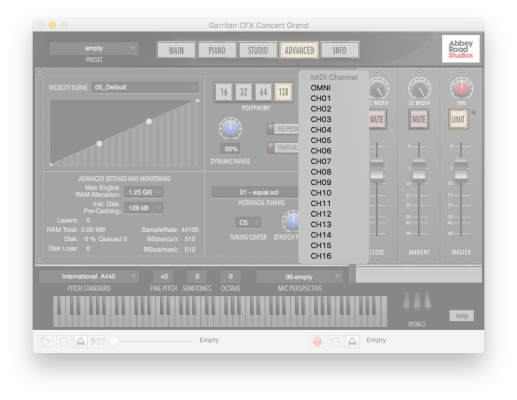Open the Velocity Curve dropdown

[x=144, y=87]
